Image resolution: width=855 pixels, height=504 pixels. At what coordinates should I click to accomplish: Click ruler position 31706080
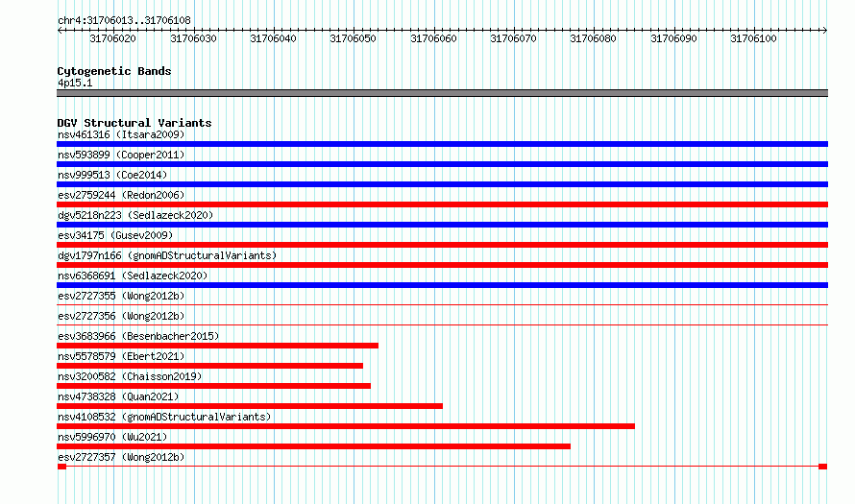click(594, 38)
